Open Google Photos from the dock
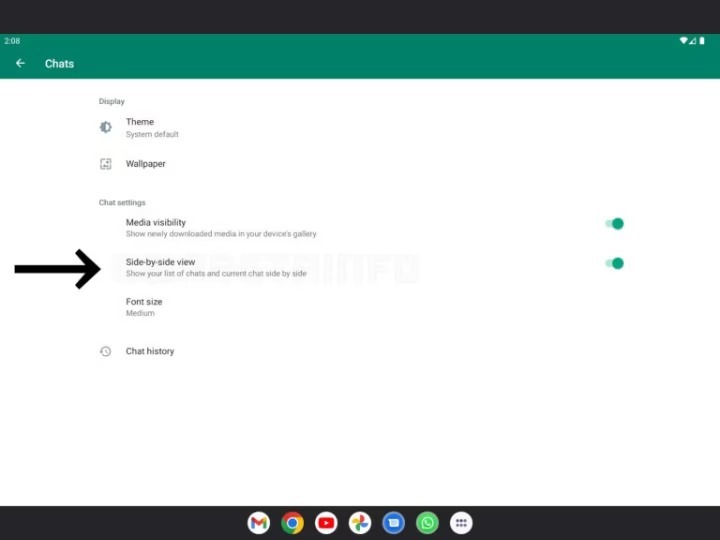Image resolution: width=720 pixels, height=540 pixels. click(360, 522)
